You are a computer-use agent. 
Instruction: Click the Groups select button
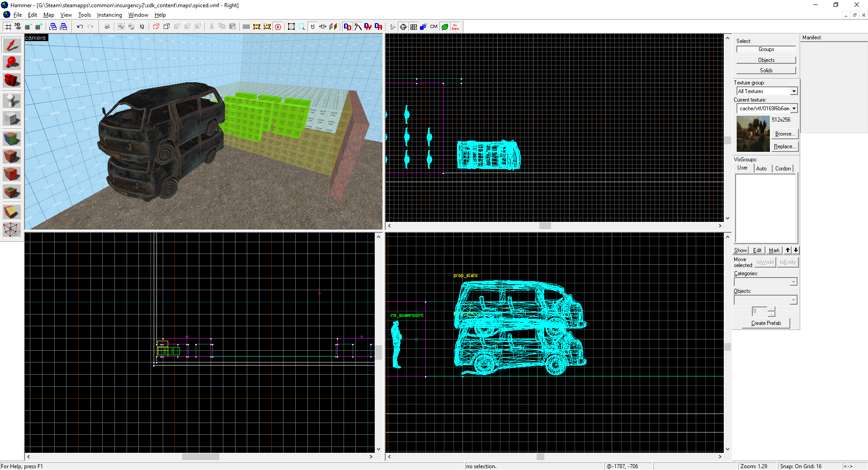pos(766,49)
